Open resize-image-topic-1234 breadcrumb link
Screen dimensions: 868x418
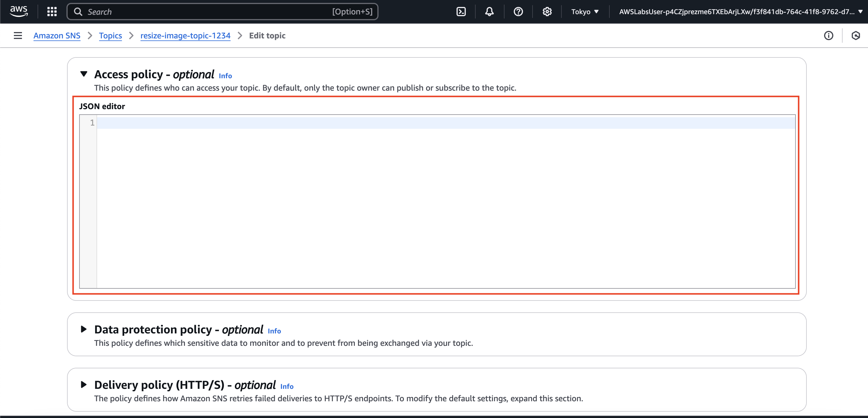[185, 36]
